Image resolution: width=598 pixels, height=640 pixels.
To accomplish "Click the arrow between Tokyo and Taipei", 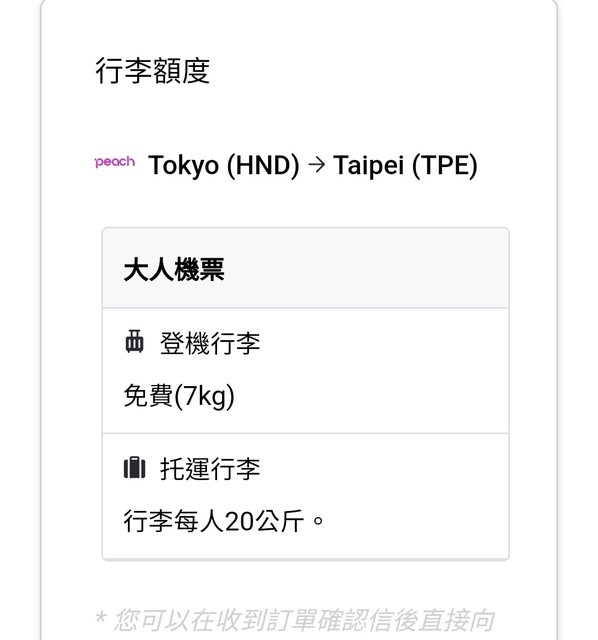I will pyautogui.click(x=316, y=165).
